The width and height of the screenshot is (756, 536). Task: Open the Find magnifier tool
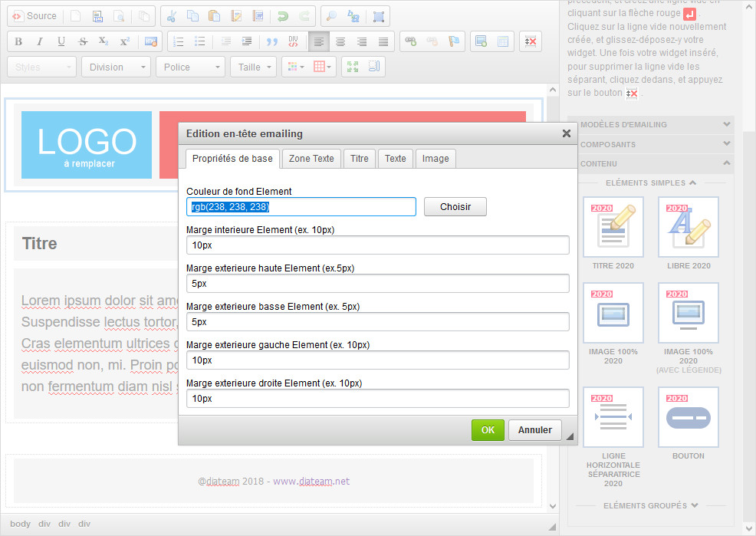(331, 16)
